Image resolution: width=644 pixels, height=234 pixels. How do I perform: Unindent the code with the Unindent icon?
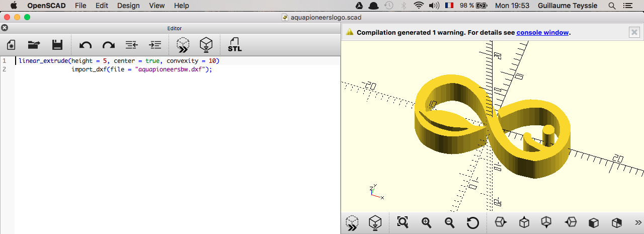[132, 45]
